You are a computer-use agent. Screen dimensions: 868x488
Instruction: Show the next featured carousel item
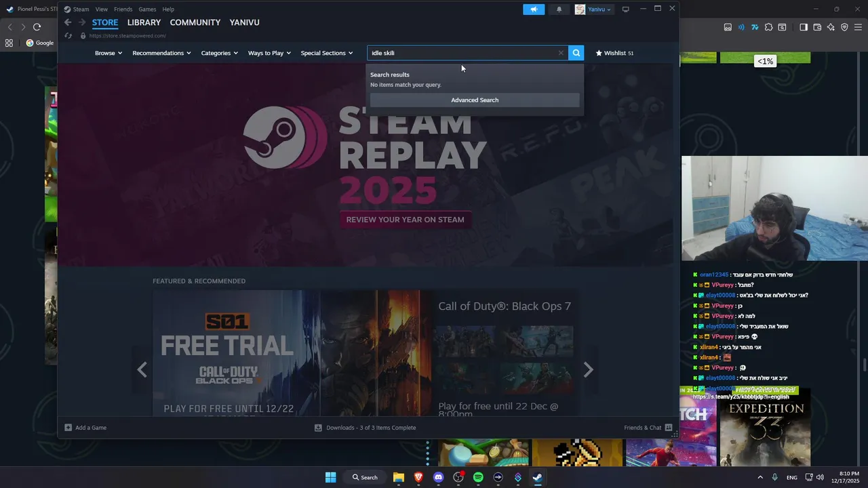(x=588, y=369)
